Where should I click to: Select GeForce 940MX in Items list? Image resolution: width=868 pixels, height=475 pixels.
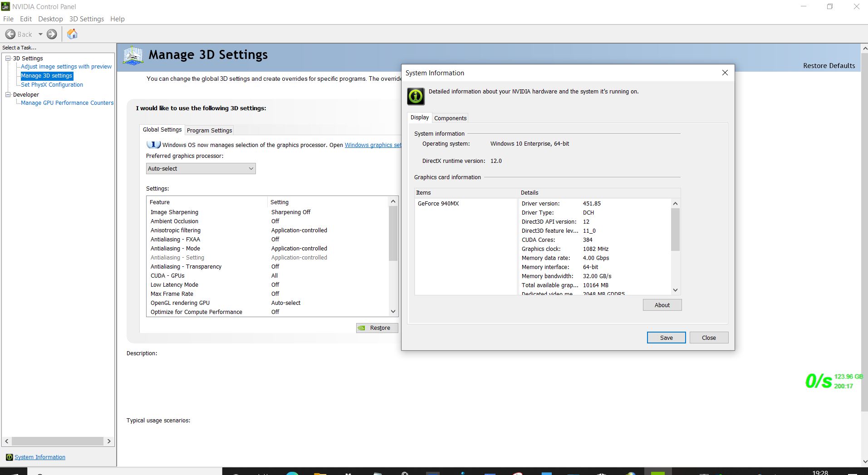point(438,204)
